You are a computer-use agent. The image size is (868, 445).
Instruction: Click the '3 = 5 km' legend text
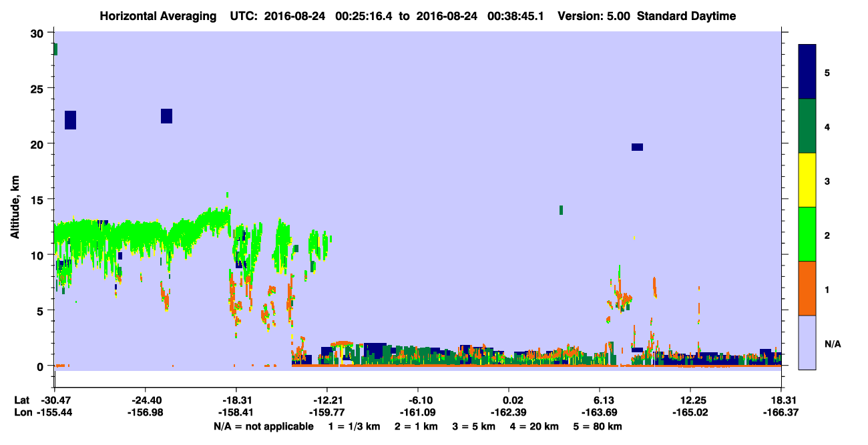pyautogui.click(x=475, y=426)
